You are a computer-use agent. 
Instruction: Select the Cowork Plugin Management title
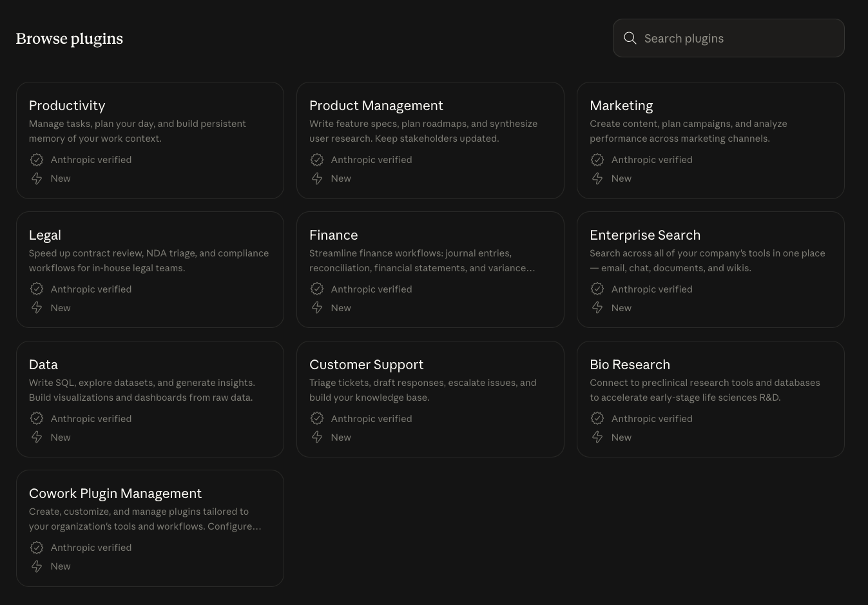(115, 494)
